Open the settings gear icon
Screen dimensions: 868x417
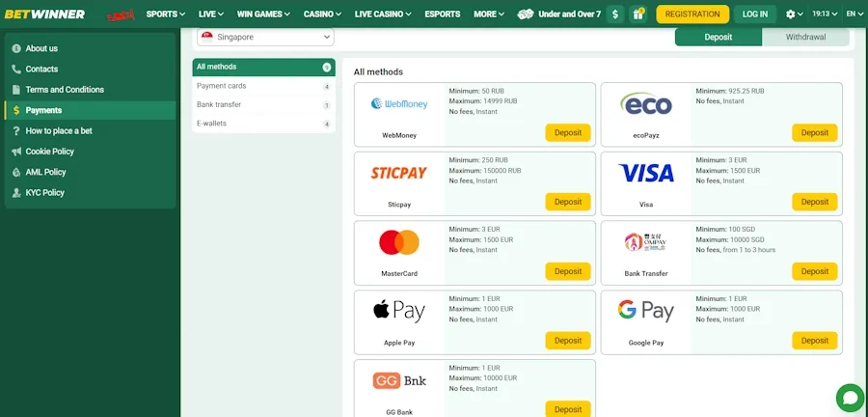[x=791, y=14]
